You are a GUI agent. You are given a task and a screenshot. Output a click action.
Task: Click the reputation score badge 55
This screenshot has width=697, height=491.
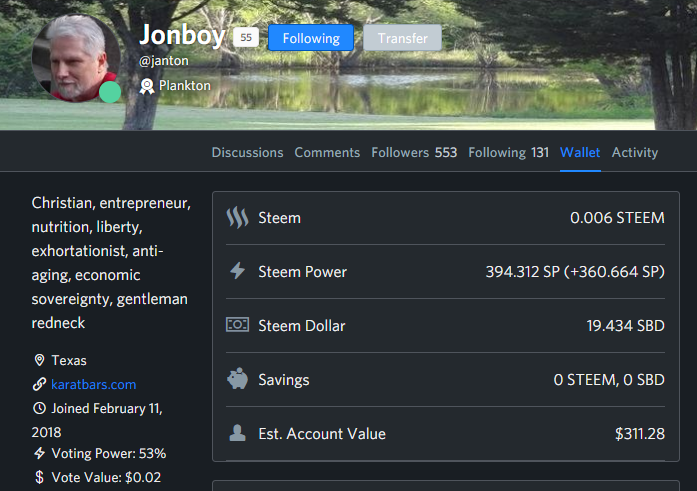(x=246, y=38)
